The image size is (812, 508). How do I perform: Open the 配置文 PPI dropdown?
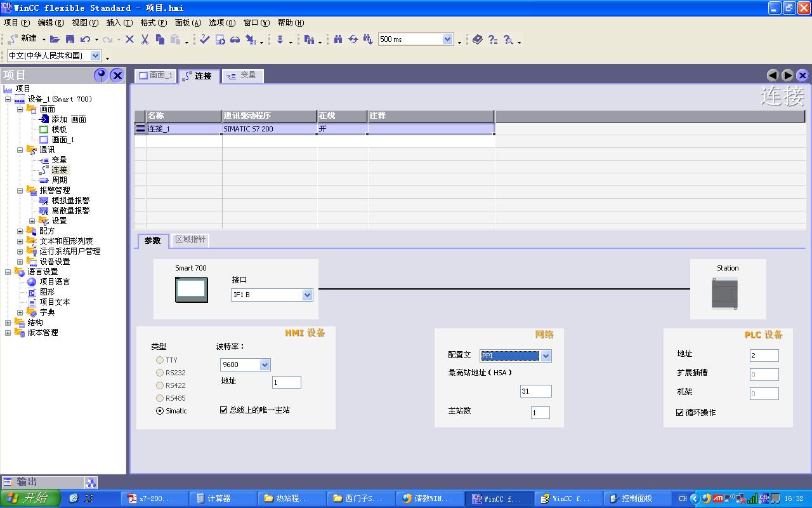pos(546,356)
